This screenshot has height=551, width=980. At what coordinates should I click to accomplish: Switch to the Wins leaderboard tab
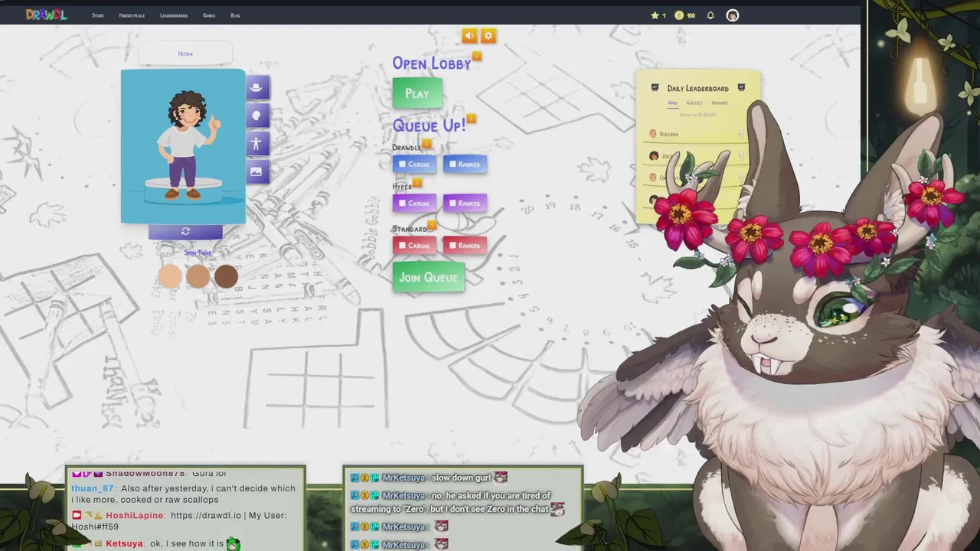coord(672,103)
